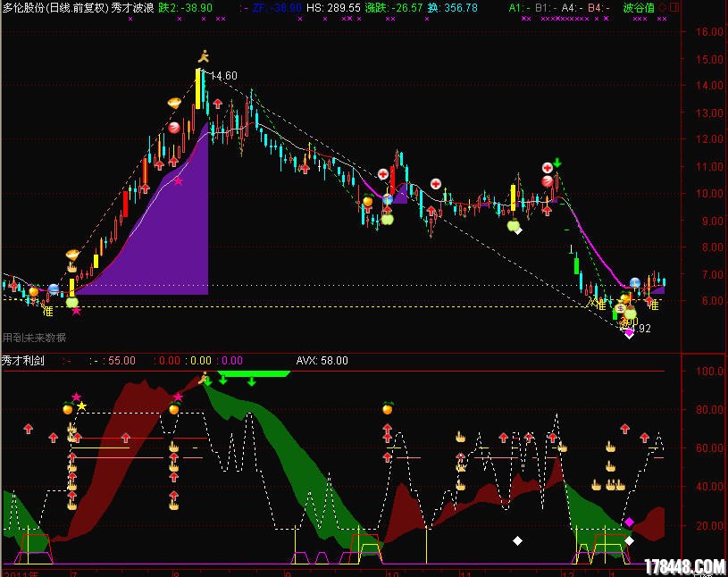The height and width of the screenshot is (577, 728).
Task: Click the green 波谷值 label
Action: (x=639, y=8)
